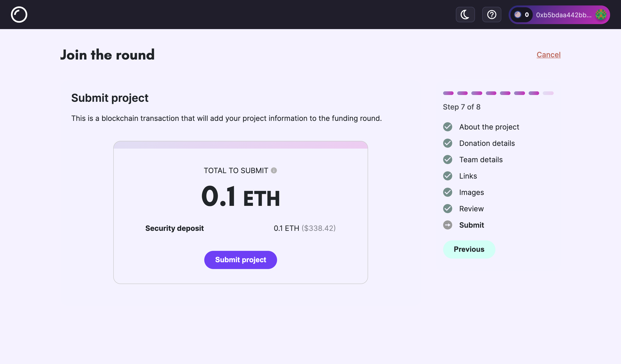This screenshot has width=621, height=364.
Task: Go to About the project step
Action: coord(489,127)
